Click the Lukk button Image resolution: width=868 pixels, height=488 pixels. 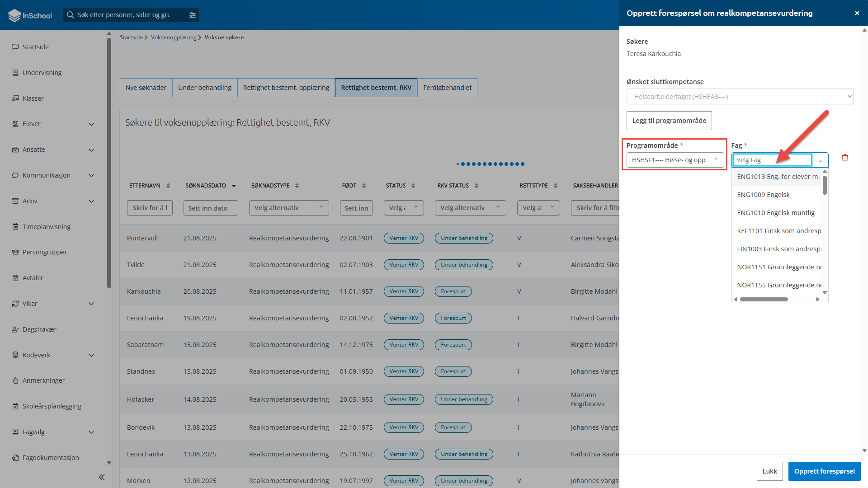point(769,471)
